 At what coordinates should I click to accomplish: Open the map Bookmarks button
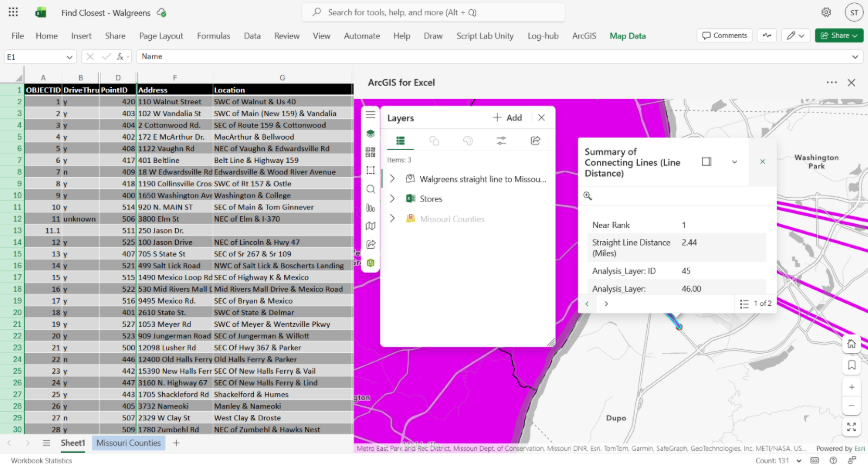click(x=851, y=365)
